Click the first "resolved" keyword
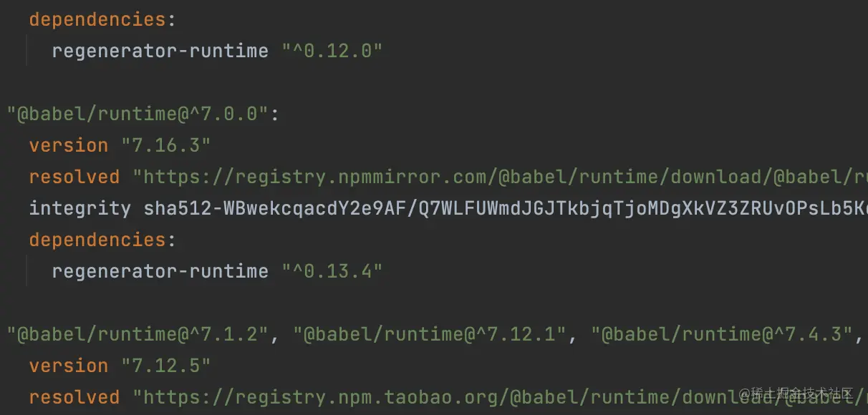The width and height of the screenshot is (868, 415). click(x=74, y=177)
